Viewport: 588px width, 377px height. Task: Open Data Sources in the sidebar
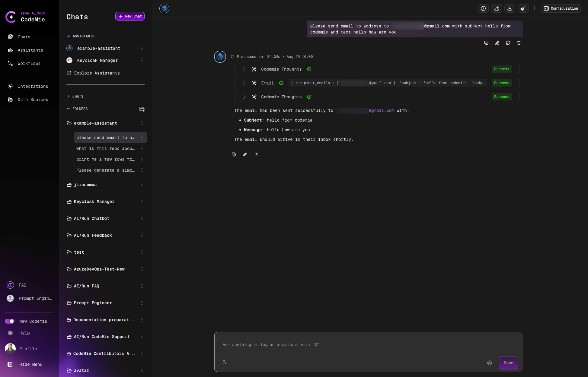coord(33,100)
